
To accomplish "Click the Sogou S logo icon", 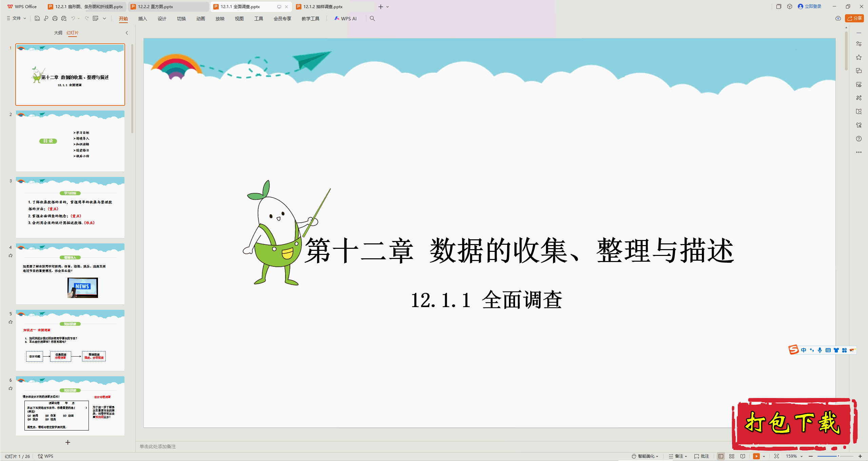I will tap(793, 349).
